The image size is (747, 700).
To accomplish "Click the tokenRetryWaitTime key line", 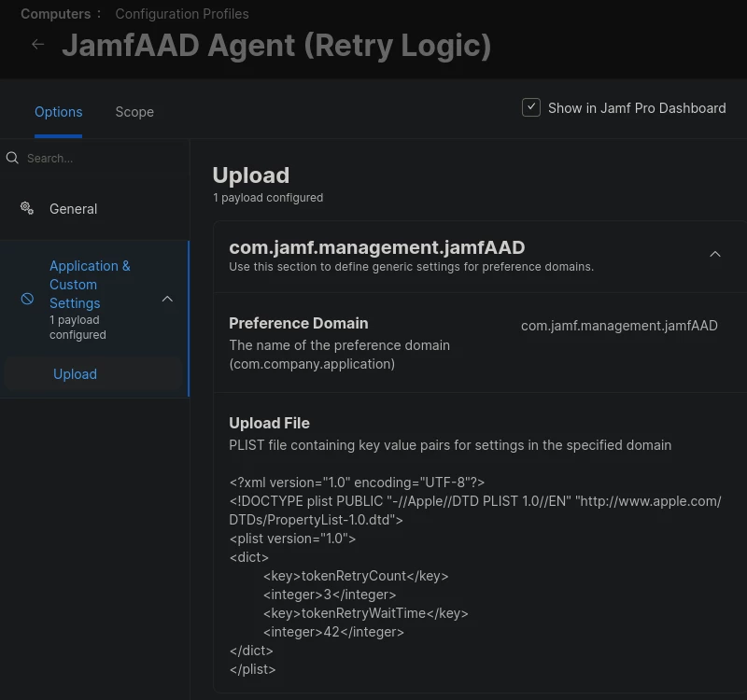I will click(x=365, y=613).
